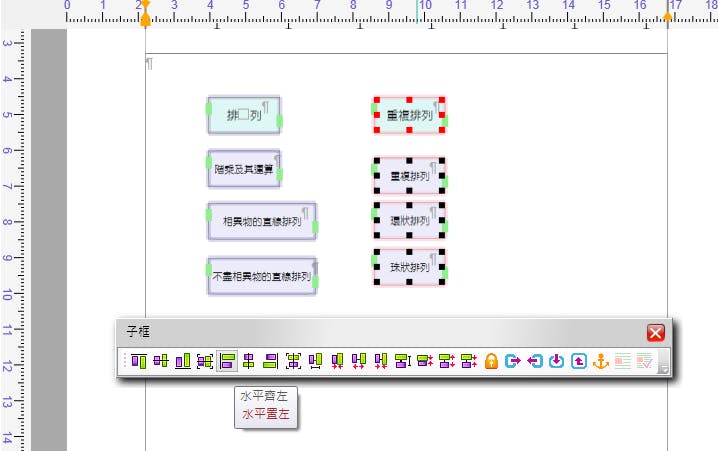Click the blue left-arrow icon
Image resolution: width=718 pixels, height=451 pixels.
click(x=535, y=361)
